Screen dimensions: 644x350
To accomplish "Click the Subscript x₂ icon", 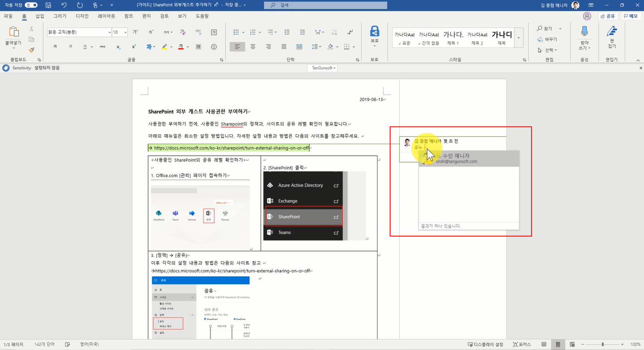I will 119,47.
